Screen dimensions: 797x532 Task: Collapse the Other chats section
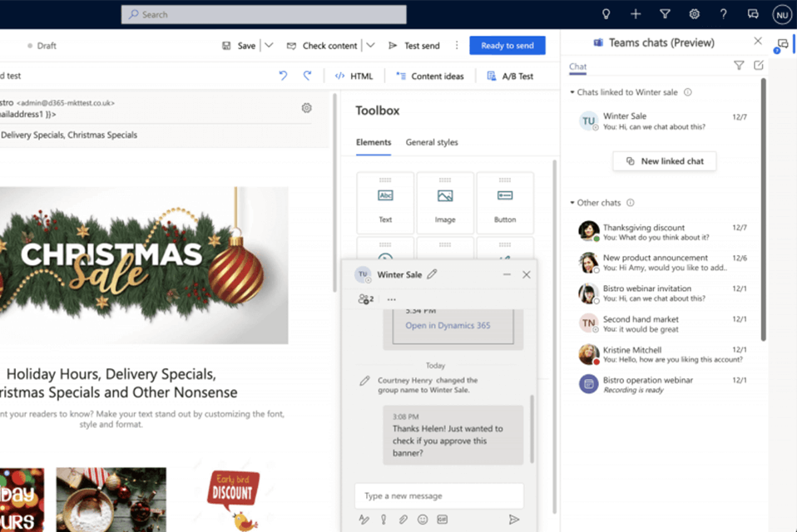tap(572, 203)
